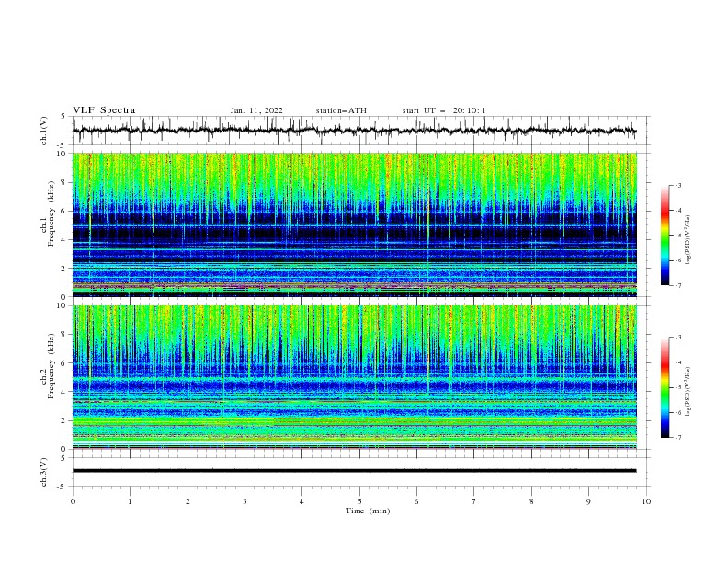This screenshot has height=563, width=728.
Task: Click time axis tick label "5"
Action: [x=359, y=501]
